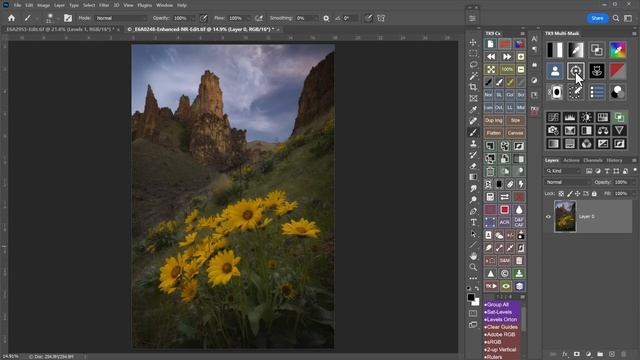This screenshot has width=640, height=360.
Task: Toggle visibility of Layer 0
Action: 549,217
